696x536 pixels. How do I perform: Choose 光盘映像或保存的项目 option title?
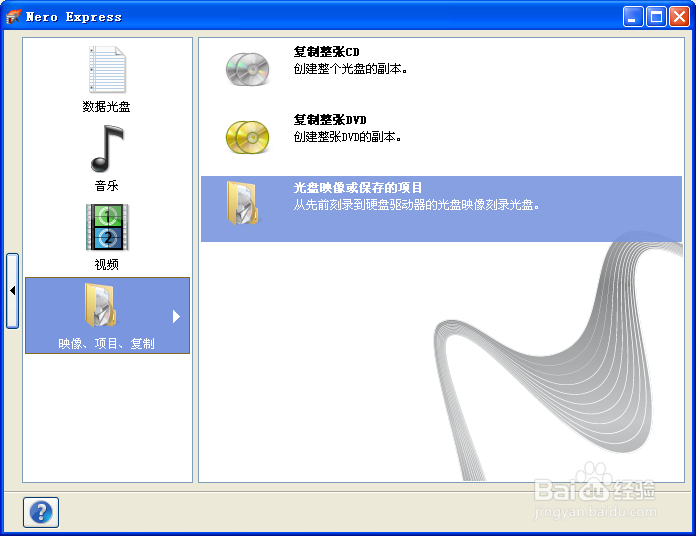358,188
